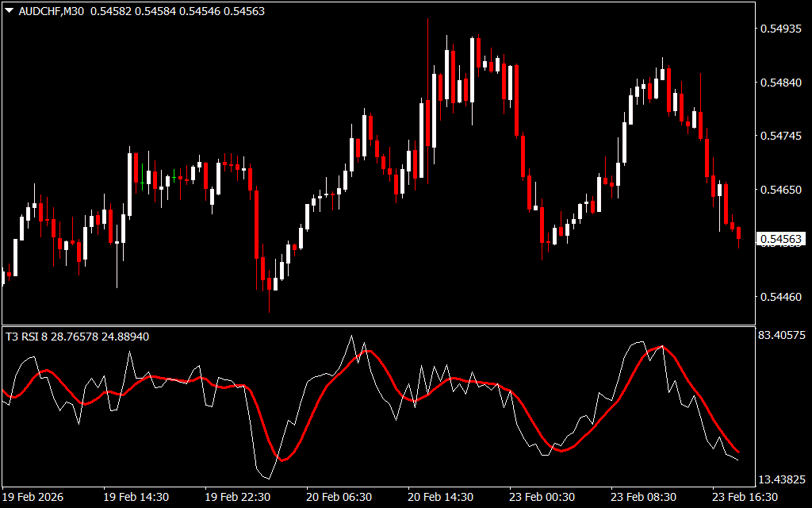Click the 0.54460 price scale label
This screenshot has height=508, width=812.
click(x=781, y=298)
